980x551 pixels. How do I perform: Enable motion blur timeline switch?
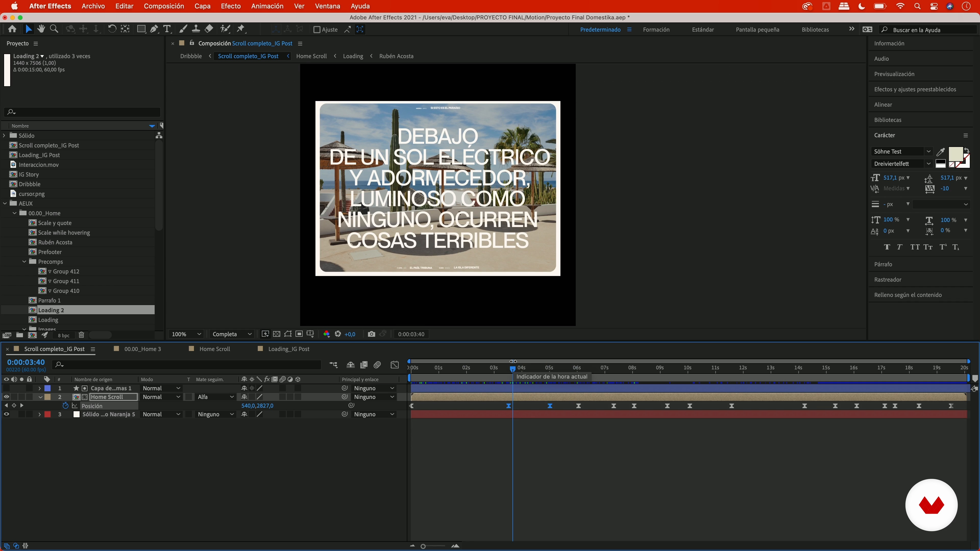377,365
